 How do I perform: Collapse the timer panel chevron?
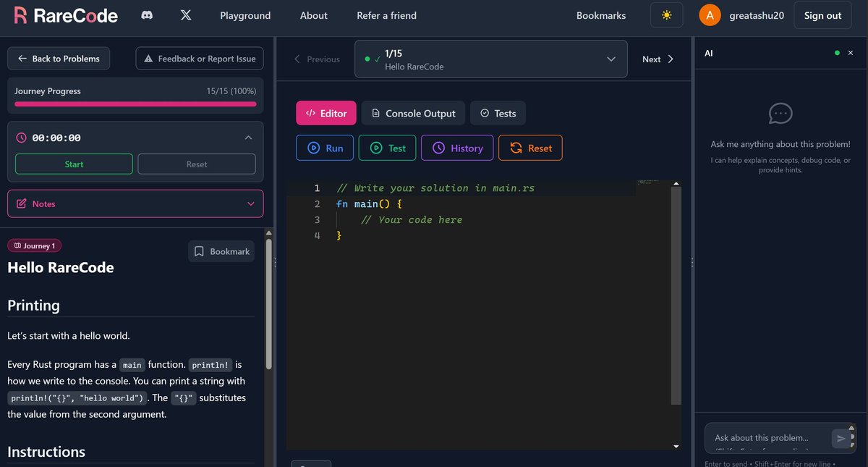click(x=248, y=138)
